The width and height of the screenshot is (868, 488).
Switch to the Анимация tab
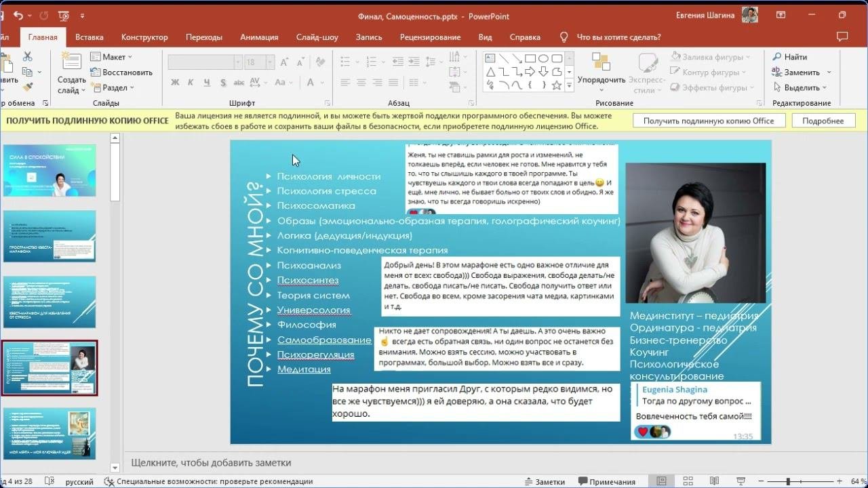pos(258,37)
